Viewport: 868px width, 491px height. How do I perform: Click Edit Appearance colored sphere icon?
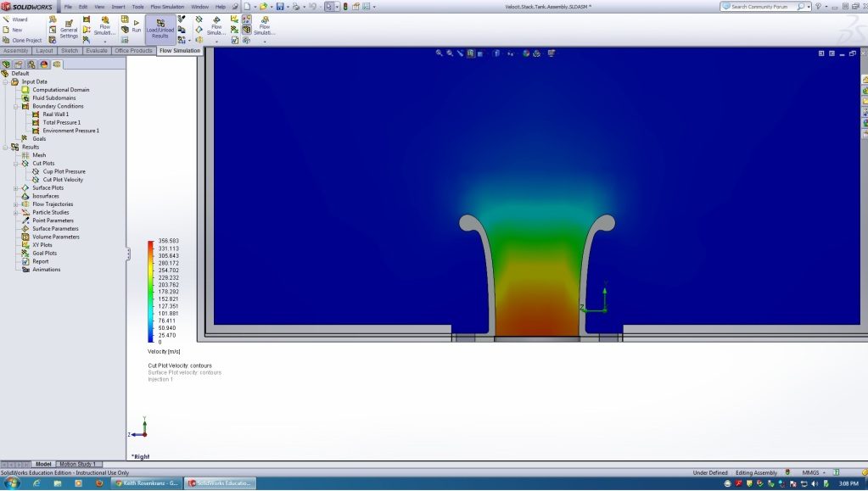(x=526, y=53)
